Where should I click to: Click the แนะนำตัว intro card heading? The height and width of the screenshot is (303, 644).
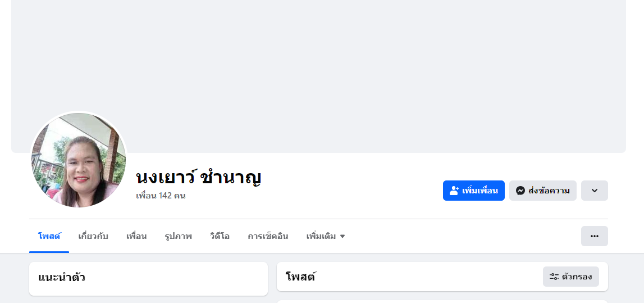[62, 277]
